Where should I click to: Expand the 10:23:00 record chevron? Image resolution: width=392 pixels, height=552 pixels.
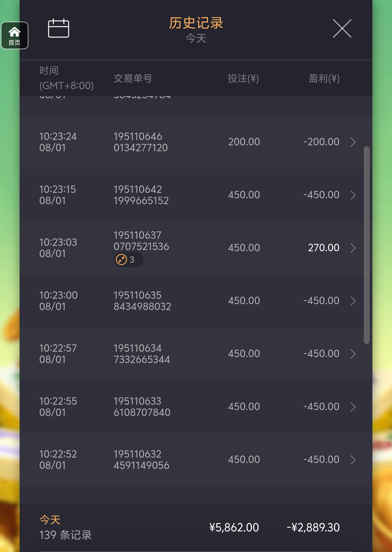tap(353, 301)
